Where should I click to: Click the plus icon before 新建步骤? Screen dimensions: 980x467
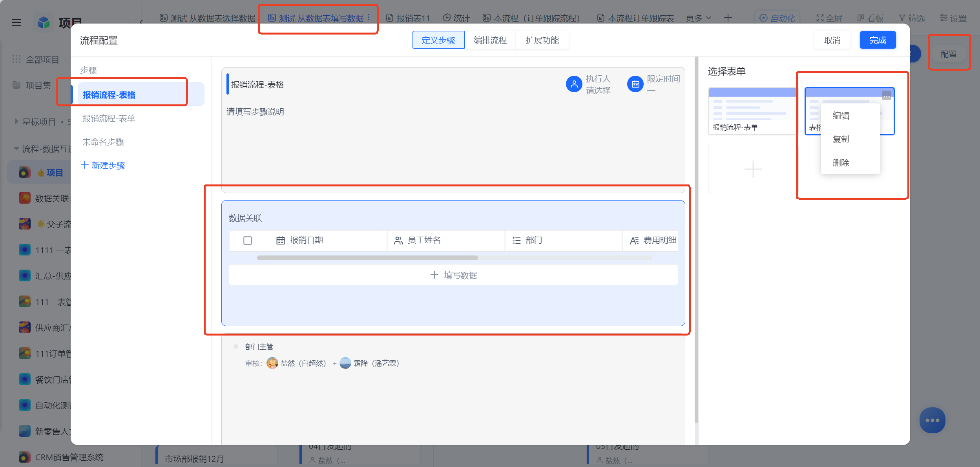click(x=84, y=165)
